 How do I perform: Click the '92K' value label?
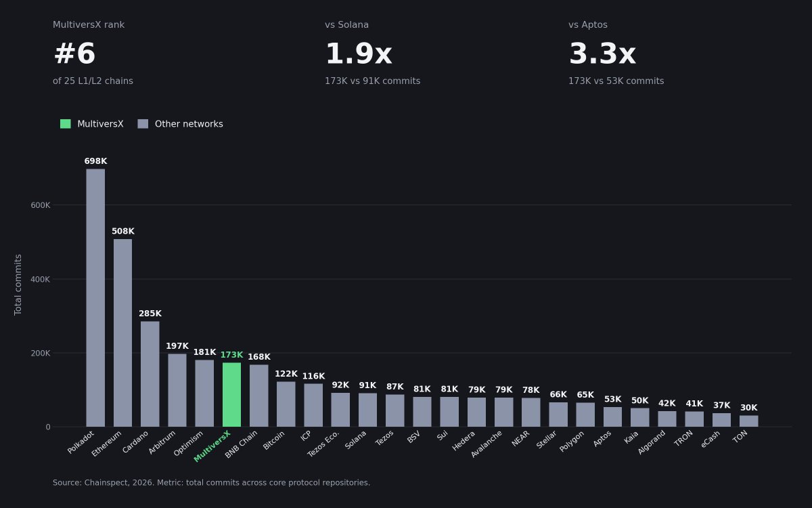(x=340, y=385)
